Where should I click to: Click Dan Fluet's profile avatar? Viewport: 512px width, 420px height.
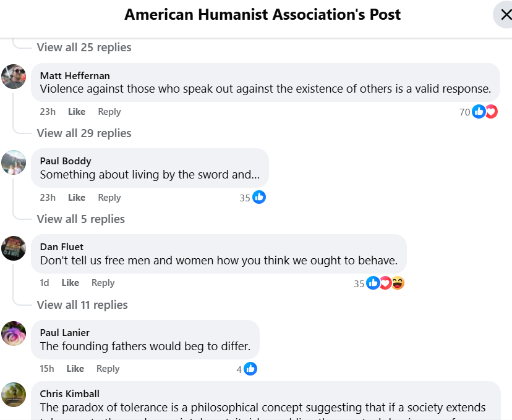click(x=14, y=248)
